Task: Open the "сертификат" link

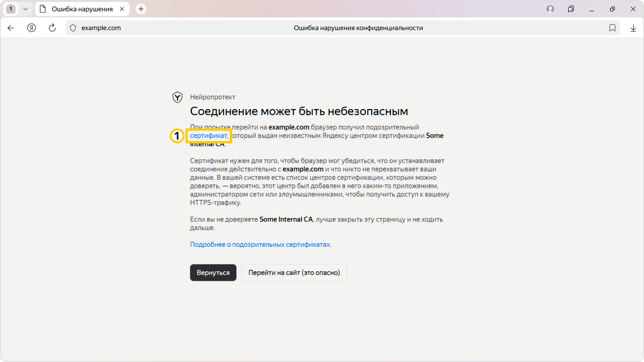Action: (208, 136)
